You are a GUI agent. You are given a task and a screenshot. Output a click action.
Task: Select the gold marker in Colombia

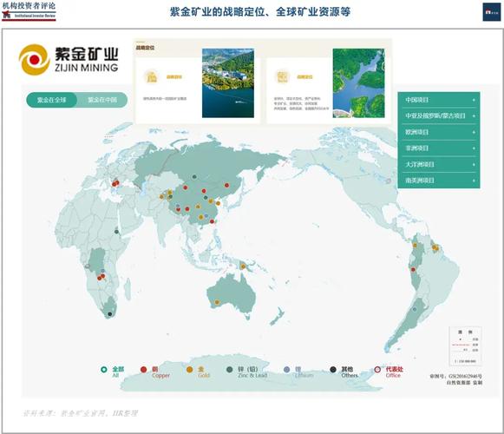coord(415,246)
